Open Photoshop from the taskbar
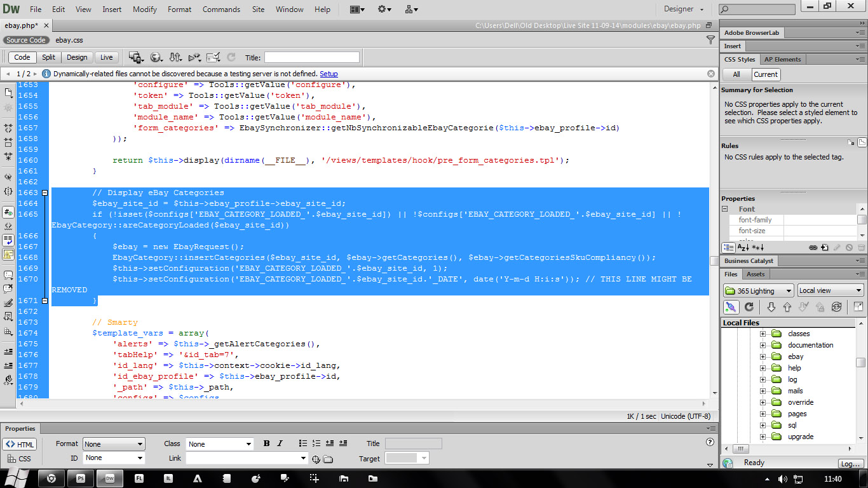Screen dimensions: 868x488 coord(81,478)
